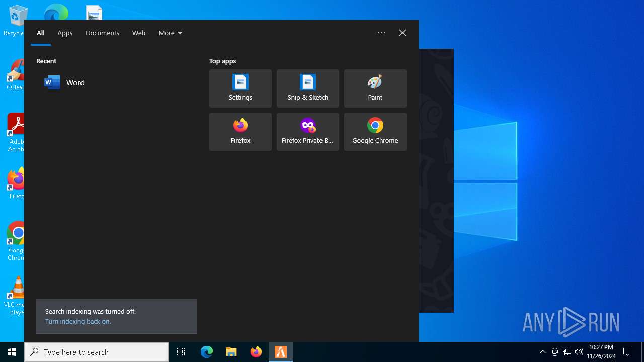Viewport: 644px width, 362px height.
Task: Focus the Type here to search box
Action: 97,352
